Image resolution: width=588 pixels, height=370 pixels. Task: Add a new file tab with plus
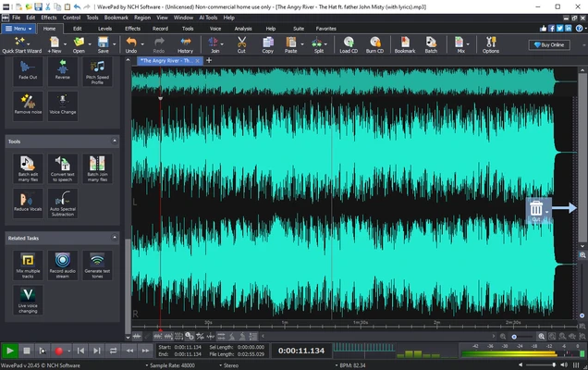(209, 60)
